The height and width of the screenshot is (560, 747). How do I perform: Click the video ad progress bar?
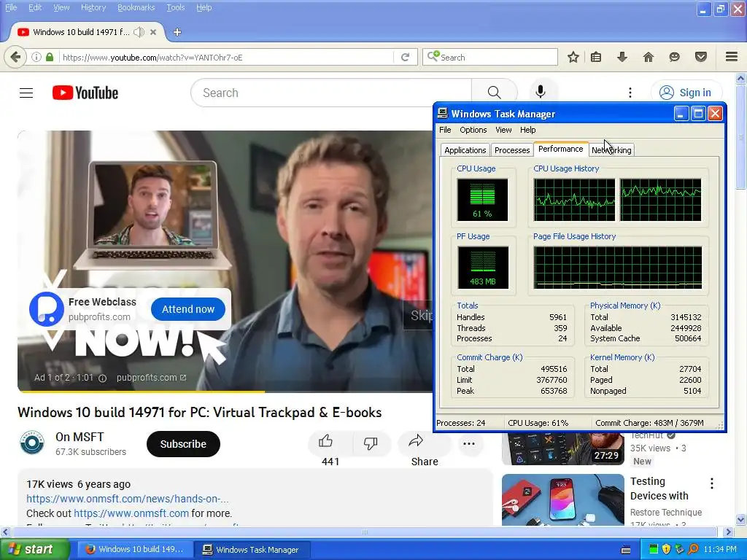pos(225,392)
